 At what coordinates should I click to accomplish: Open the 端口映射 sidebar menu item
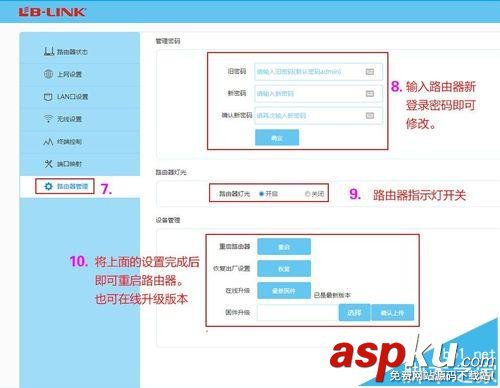pos(80,164)
